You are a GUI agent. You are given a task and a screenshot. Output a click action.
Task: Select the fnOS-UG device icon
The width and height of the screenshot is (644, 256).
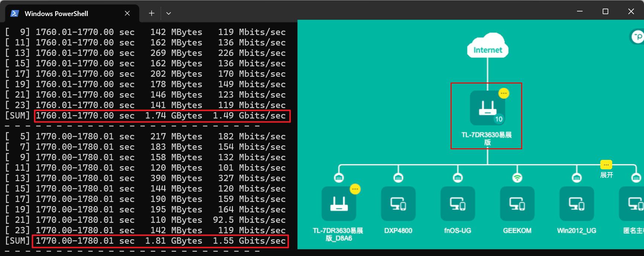tap(458, 204)
